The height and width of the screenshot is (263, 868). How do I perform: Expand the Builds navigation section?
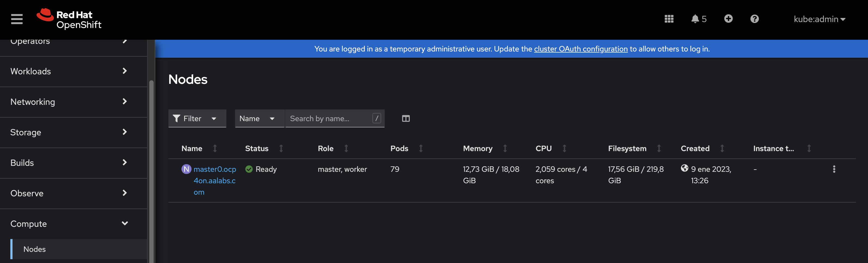pos(74,163)
